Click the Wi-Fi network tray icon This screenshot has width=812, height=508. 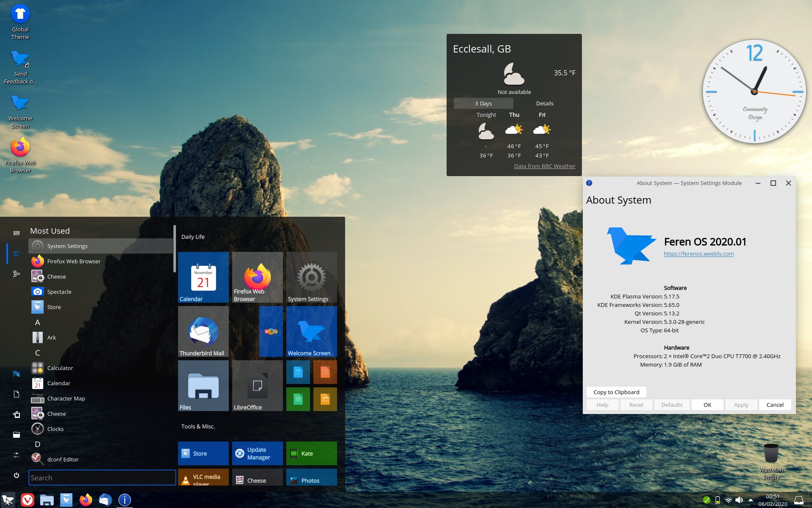coord(728,500)
